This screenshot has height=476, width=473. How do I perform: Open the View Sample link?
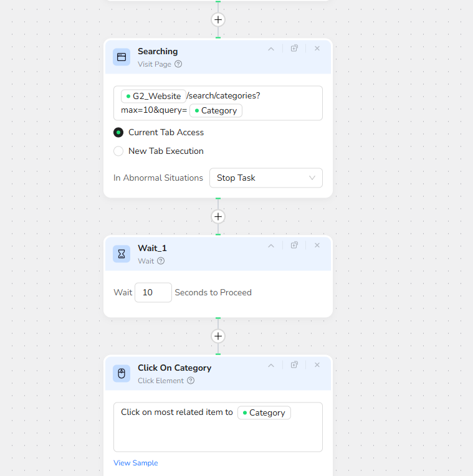coord(136,463)
